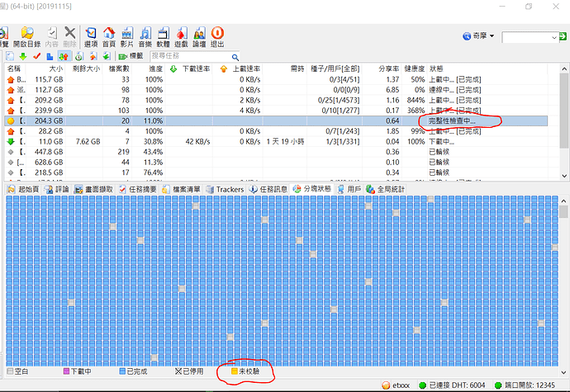
Task: Switch to the 任務訊息 tab
Action: click(x=268, y=189)
